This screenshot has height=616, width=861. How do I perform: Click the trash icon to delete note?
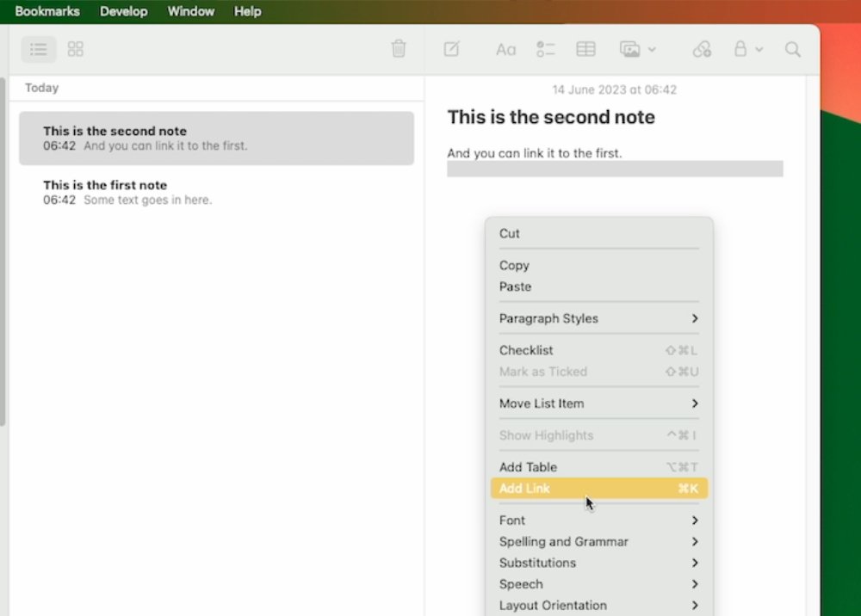[x=399, y=49]
